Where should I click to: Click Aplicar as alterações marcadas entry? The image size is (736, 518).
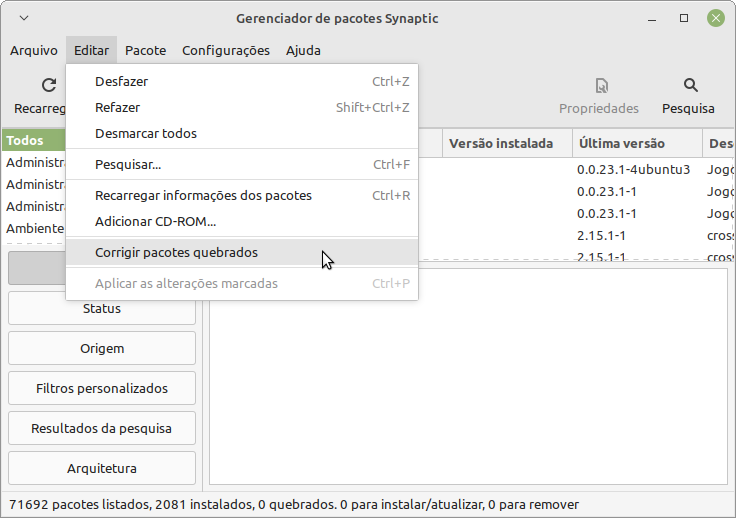click(x=242, y=283)
